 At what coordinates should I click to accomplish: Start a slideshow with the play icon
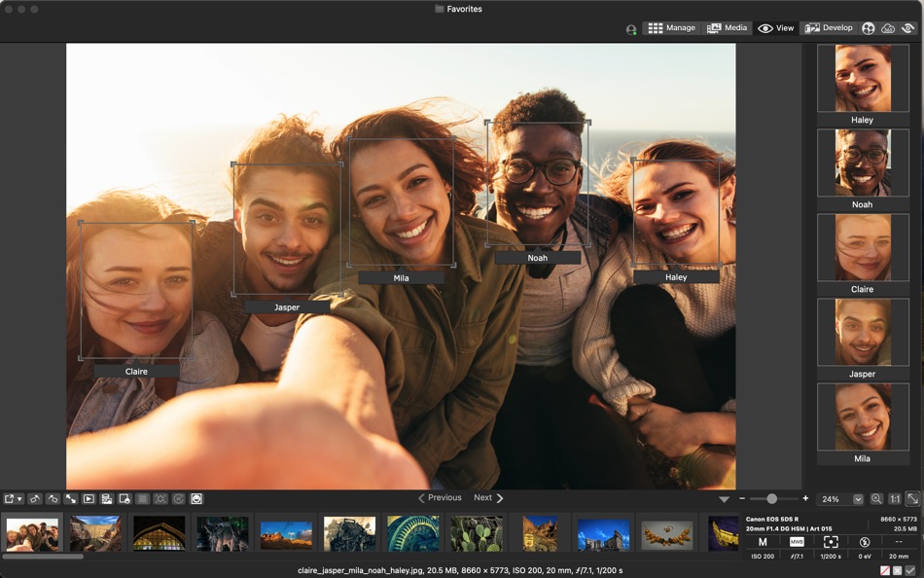tap(88, 499)
